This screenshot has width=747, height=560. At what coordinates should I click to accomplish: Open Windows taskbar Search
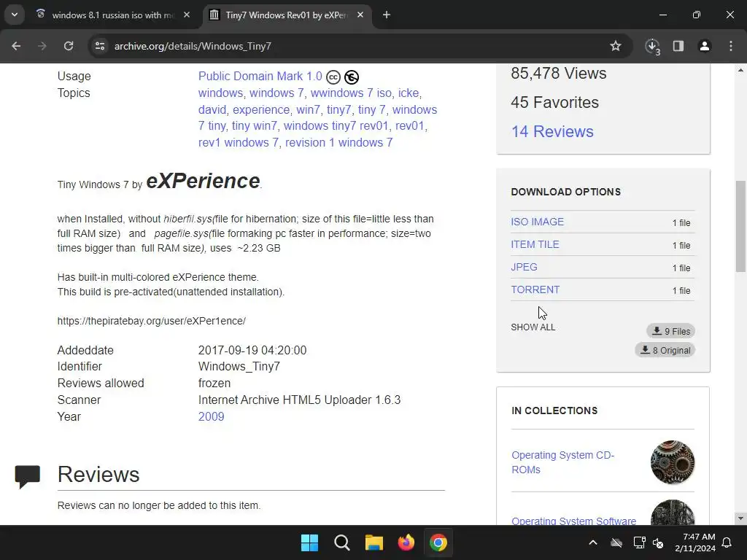341,542
